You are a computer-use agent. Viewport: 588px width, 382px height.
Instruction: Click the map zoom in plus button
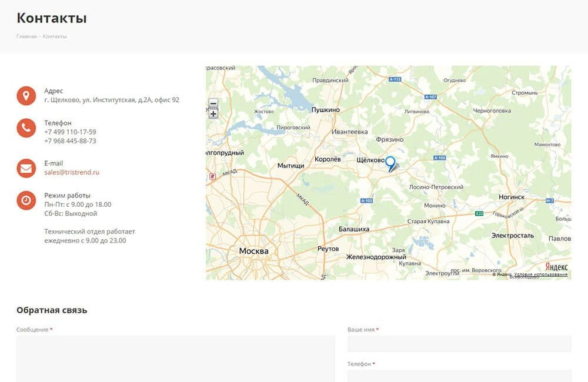pyautogui.click(x=213, y=113)
